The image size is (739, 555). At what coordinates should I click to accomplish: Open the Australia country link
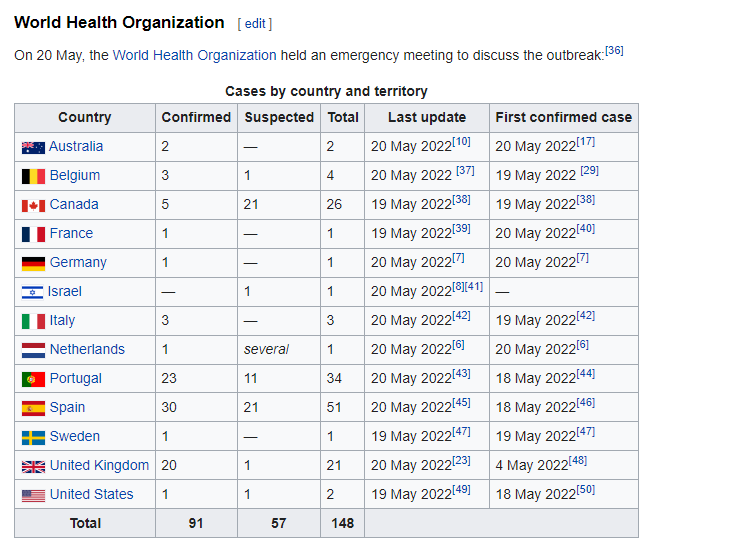[x=76, y=146]
